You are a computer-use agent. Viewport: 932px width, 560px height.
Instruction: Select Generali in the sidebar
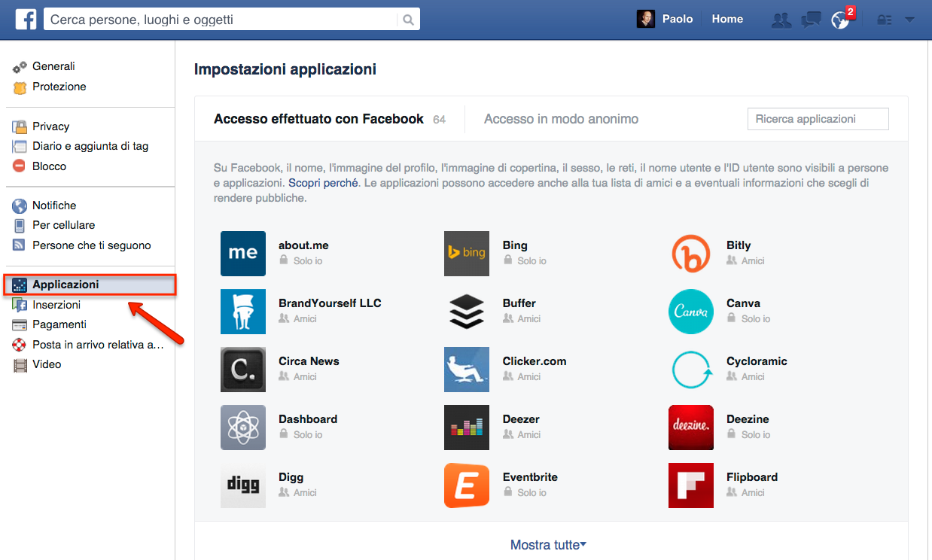pos(53,66)
